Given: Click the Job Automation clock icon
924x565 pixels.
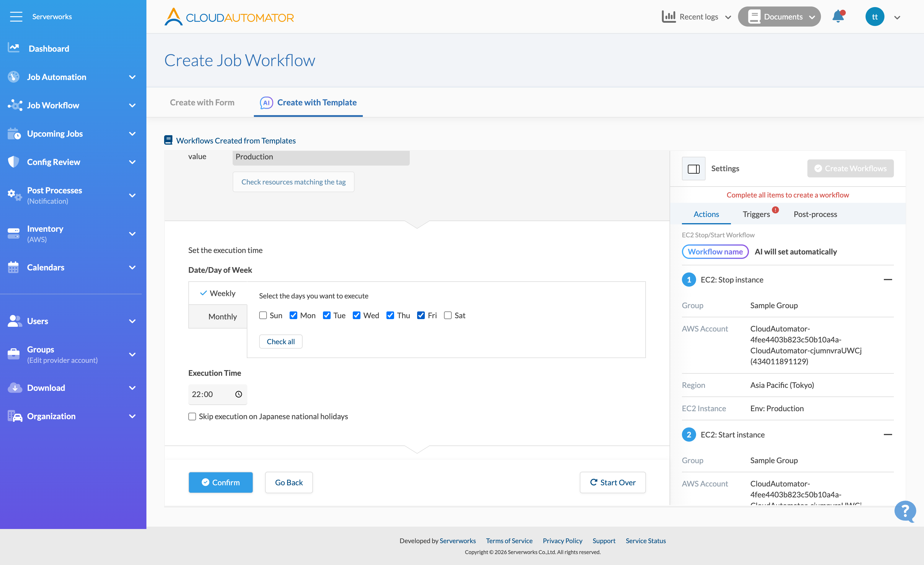Looking at the screenshot, I should pyautogui.click(x=14, y=77).
